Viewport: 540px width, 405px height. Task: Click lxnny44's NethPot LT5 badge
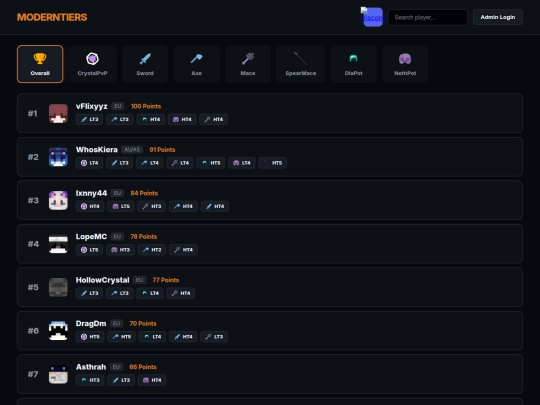[121, 206]
